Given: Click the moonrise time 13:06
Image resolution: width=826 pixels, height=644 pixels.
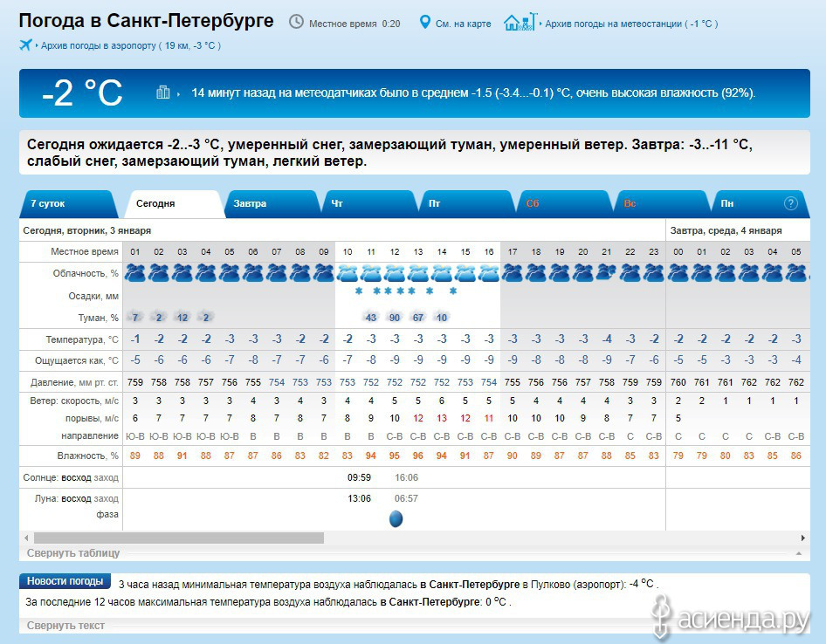Looking at the screenshot, I should tap(359, 498).
